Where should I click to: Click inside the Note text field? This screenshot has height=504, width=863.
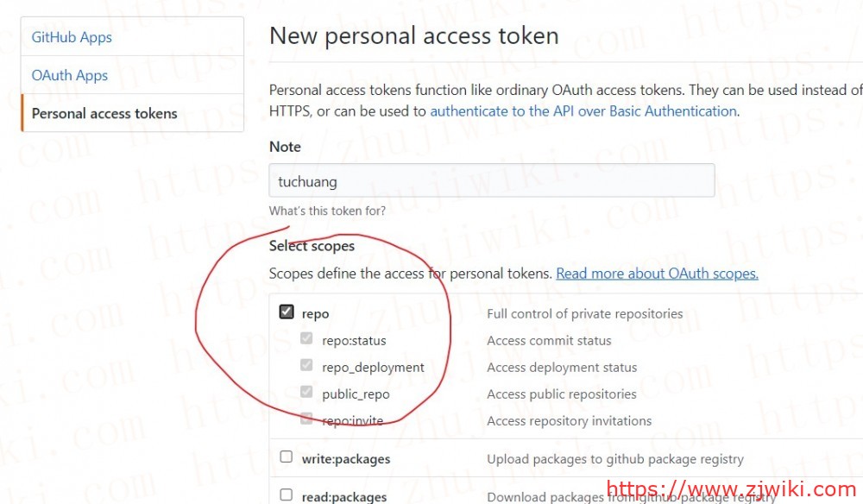[x=492, y=180]
